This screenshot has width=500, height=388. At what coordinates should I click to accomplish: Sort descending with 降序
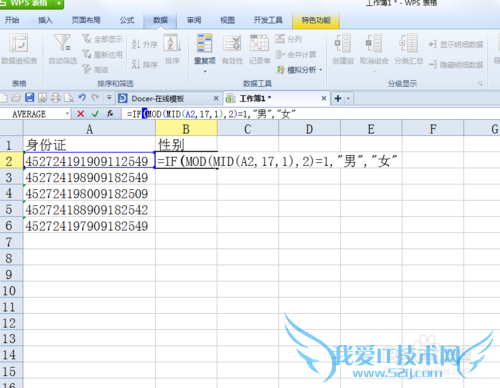[x=144, y=64]
